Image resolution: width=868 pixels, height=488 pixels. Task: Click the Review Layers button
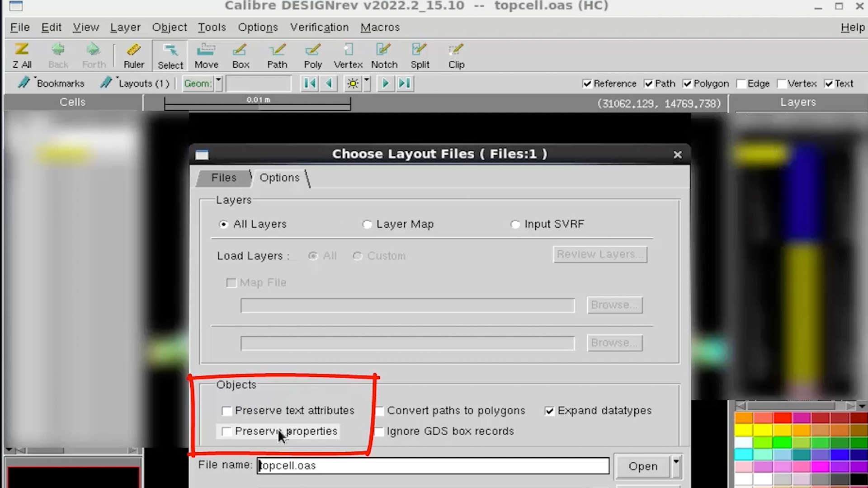point(599,254)
